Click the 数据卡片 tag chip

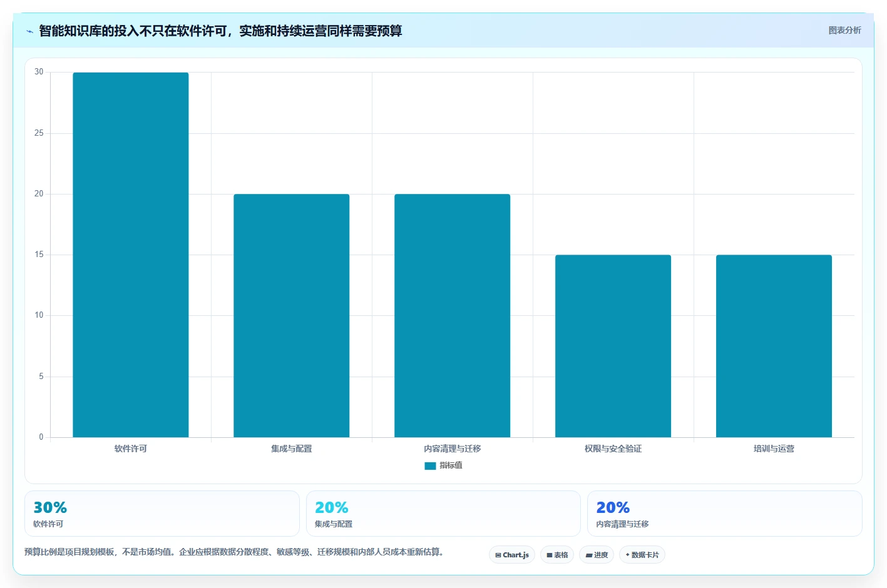[642, 555]
